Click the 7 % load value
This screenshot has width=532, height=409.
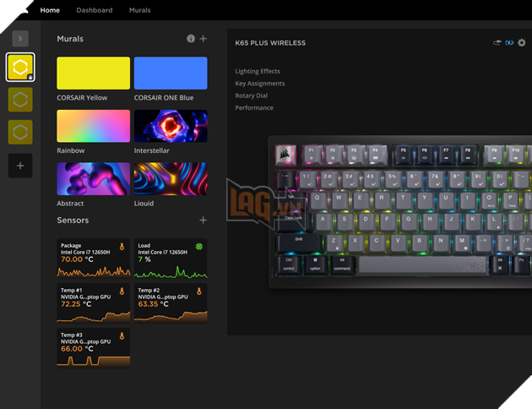(x=144, y=259)
